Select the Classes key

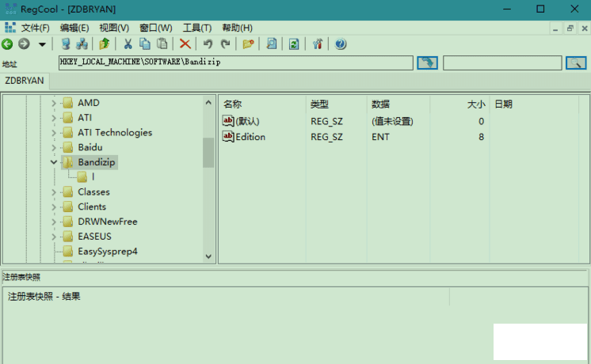[93, 192]
